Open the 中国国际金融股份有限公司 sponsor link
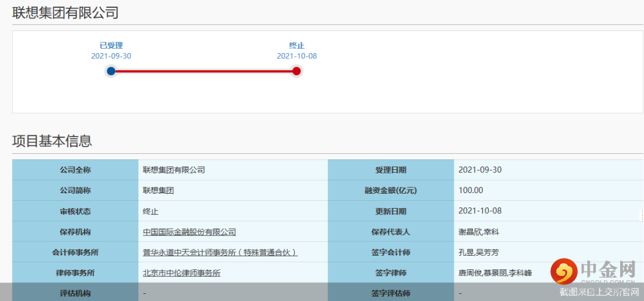Viewport: 644px width, 301px height. click(190, 232)
